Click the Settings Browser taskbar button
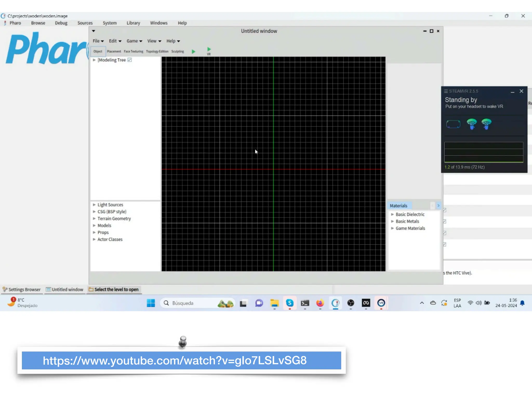Image resolution: width=532 pixels, height=399 pixels. pos(22,289)
